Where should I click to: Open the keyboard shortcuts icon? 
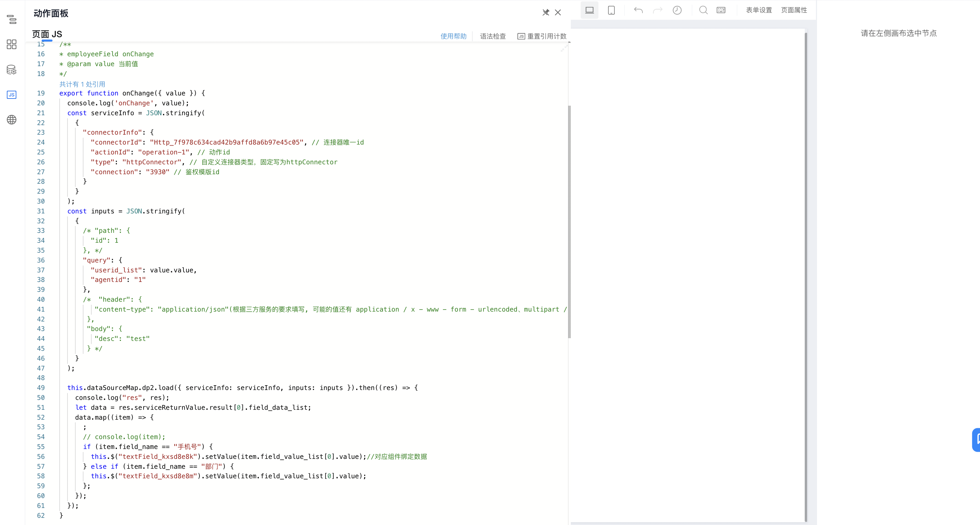721,10
